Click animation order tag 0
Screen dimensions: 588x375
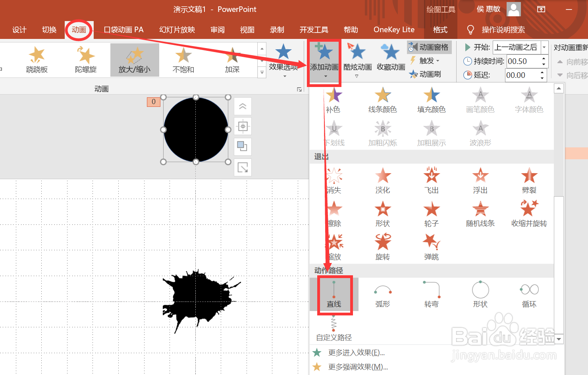point(154,102)
